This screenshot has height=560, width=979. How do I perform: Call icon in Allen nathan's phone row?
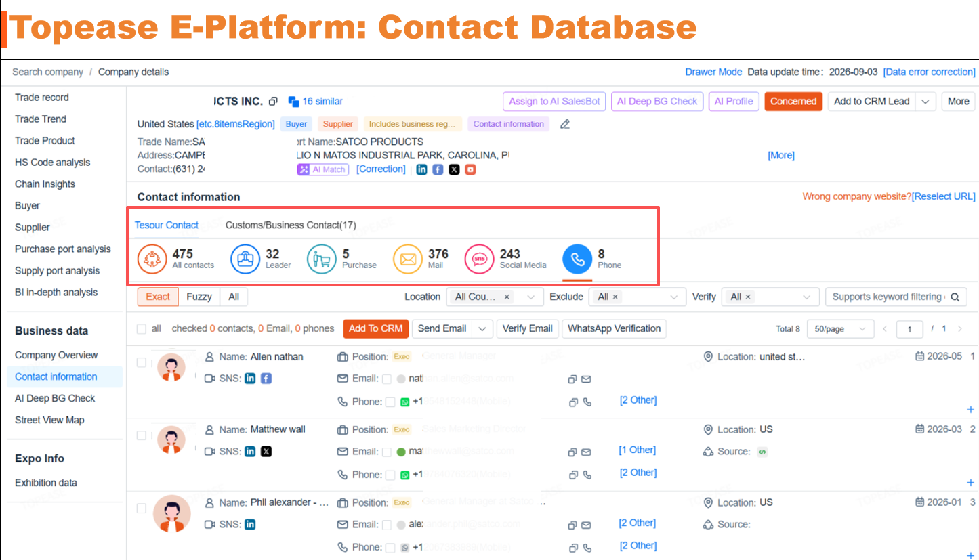click(x=587, y=402)
